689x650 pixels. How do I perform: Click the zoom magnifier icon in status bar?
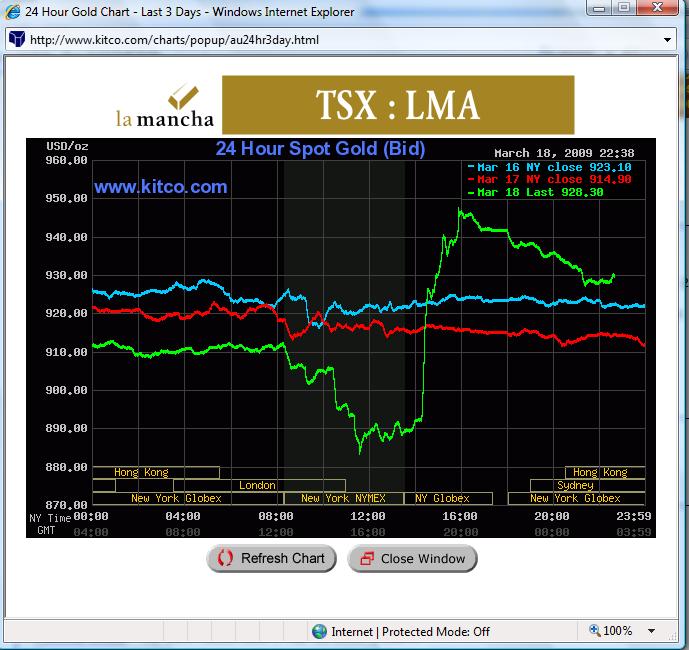pos(595,630)
